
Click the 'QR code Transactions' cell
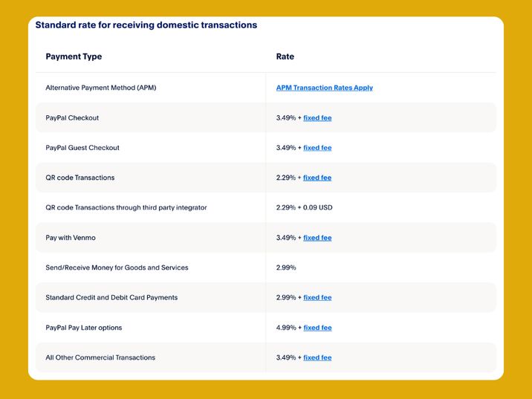[80, 178]
